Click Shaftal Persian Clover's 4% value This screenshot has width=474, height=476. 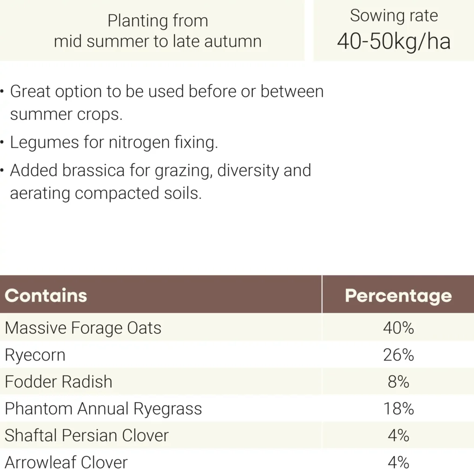point(398,436)
